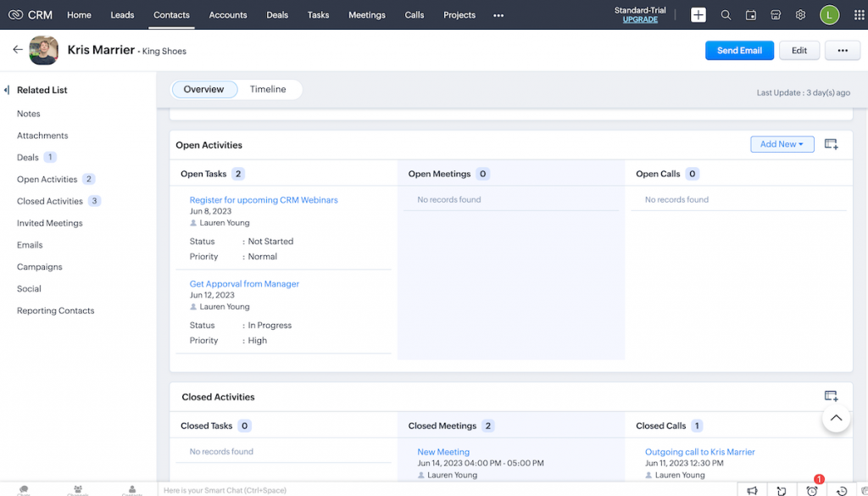Open the announcements megaphone icon
The height and width of the screenshot is (496, 868).
[x=753, y=490]
